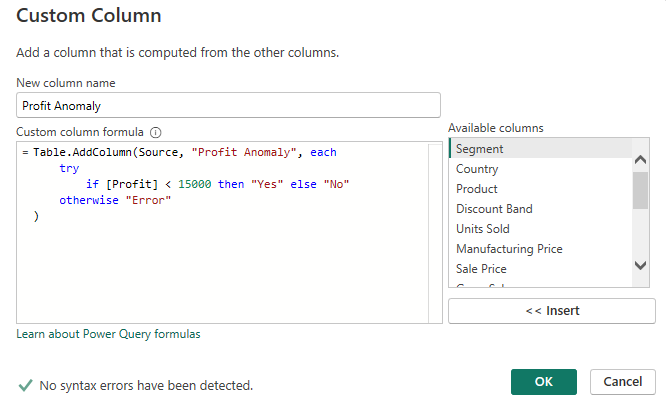The height and width of the screenshot is (412, 671).
Task: Click the 15000 value in the formula
Action: (195, 184)
